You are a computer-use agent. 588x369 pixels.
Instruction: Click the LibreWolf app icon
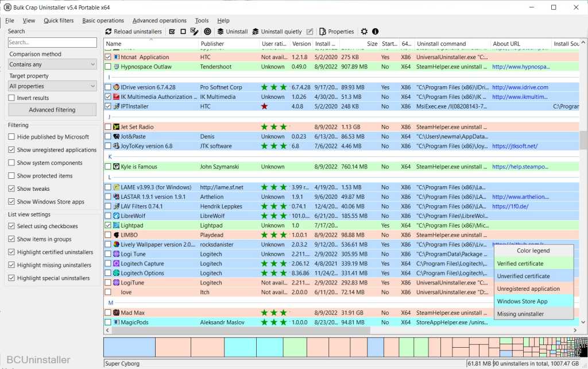tap(116, 216)
